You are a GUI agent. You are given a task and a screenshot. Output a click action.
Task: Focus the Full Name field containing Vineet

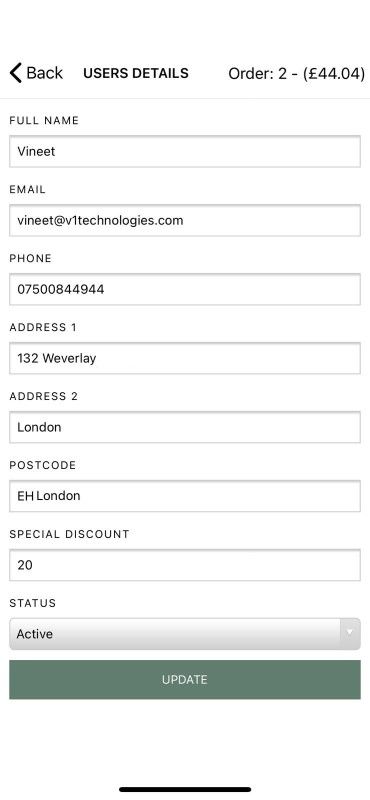(185, 151)
